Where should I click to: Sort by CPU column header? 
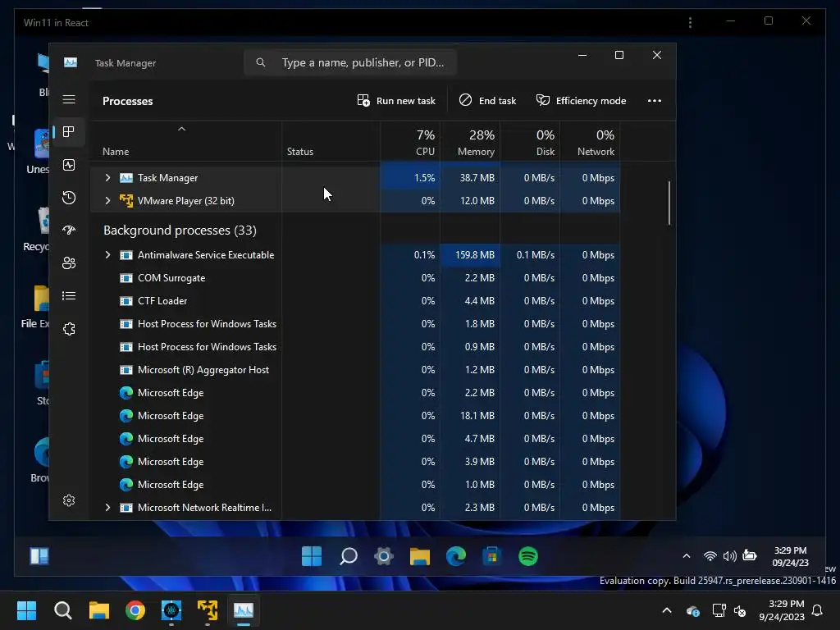pos(410,143)
